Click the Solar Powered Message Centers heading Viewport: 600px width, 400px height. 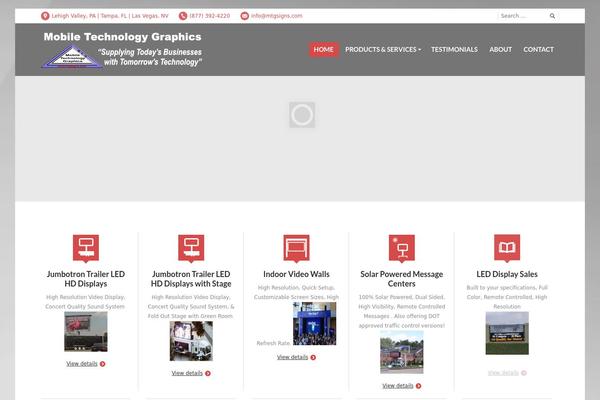(x=401, y=279)
